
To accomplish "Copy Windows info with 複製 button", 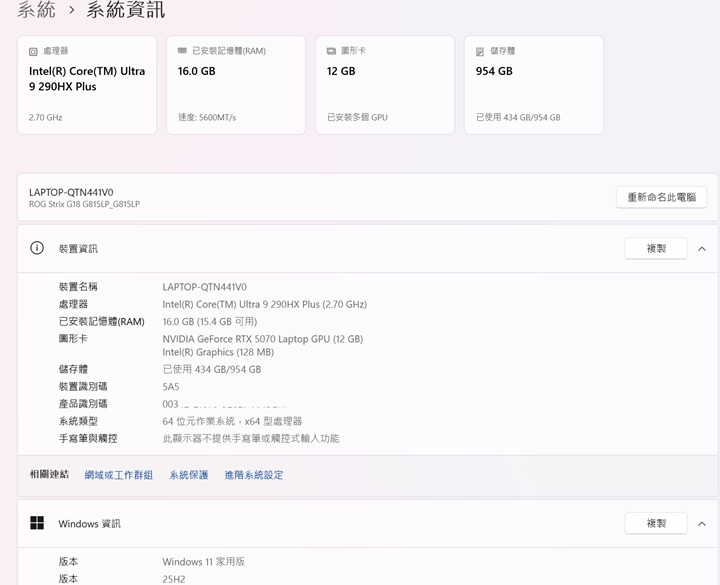I will pyautogui.click(x=656, y=523).
